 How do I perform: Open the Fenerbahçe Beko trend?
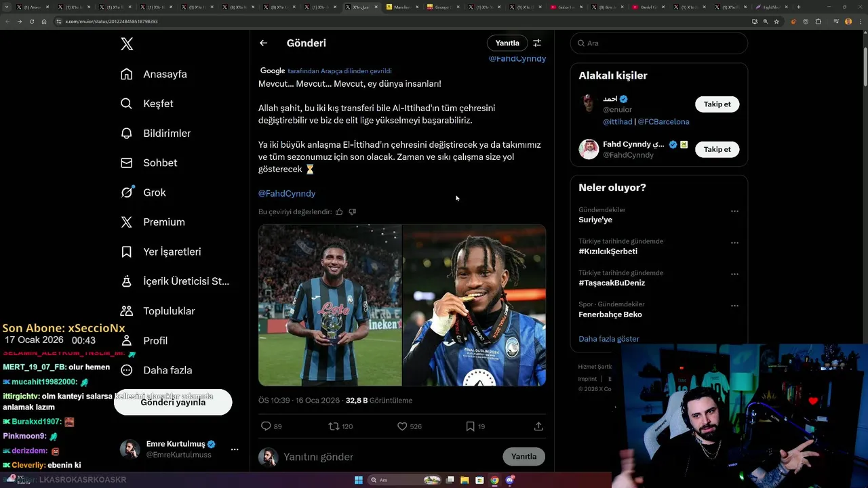[x=610, y=314]
